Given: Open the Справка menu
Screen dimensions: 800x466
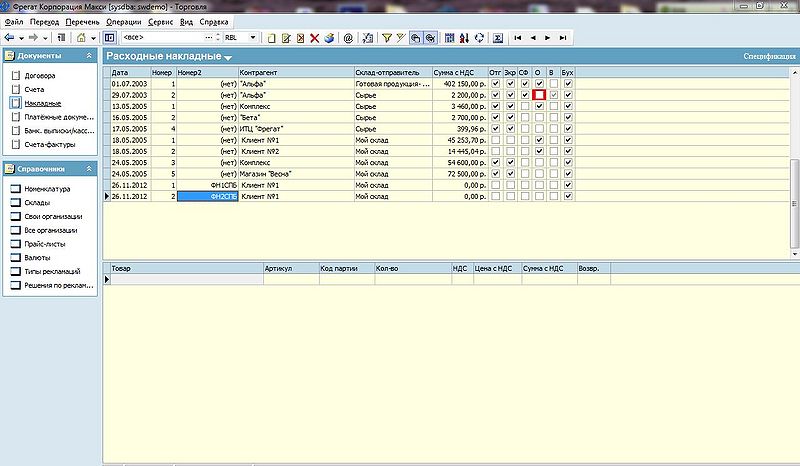Looking at the screenshot, I should (x=214, y=22).
